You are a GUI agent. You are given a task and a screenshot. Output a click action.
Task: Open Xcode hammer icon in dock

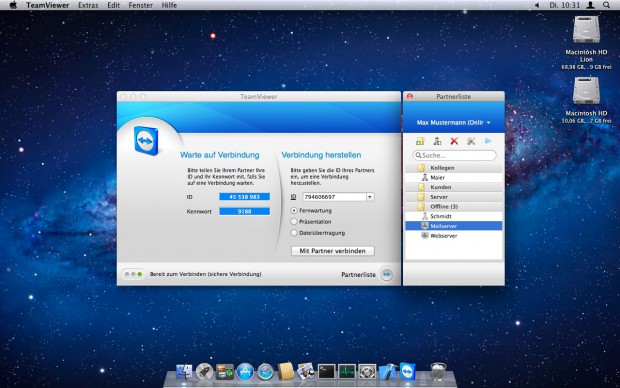[x=388, y=372]
